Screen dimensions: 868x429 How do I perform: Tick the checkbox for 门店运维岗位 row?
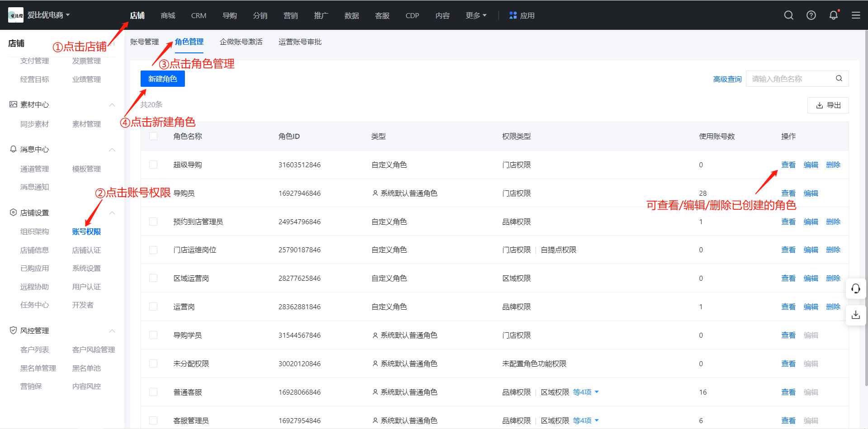[153, 250]
